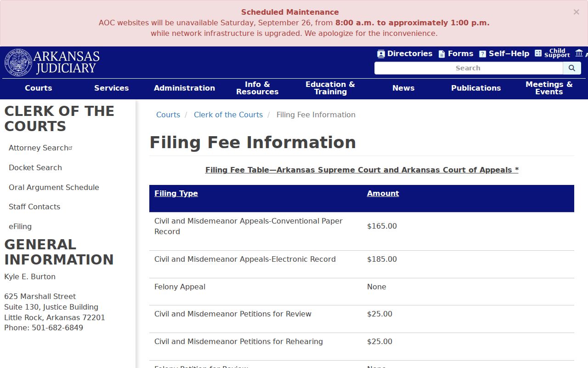Viewport: 588px width, 368px height.
Task: Open Directories from the top utility bar
Action: click(405, 54)
